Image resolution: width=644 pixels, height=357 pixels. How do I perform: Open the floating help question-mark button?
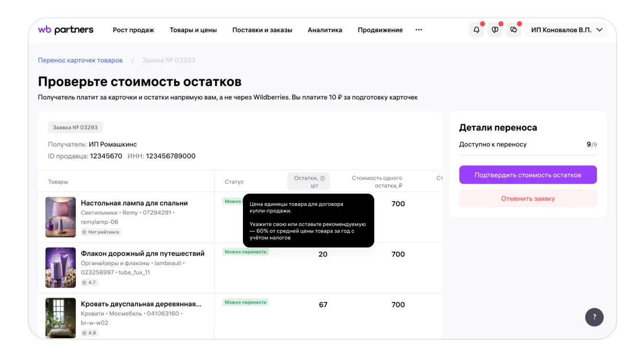coord(594,317)
